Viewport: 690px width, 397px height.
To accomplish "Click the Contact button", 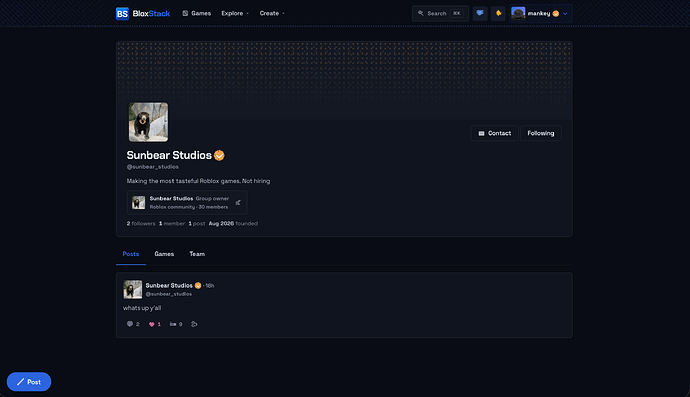I will [495, 133].
